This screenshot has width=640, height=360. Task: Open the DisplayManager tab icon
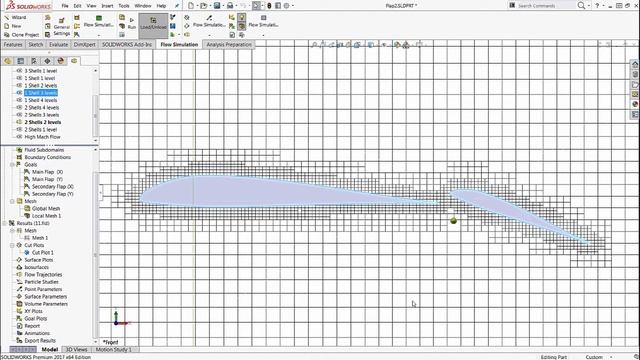point(61,61)
